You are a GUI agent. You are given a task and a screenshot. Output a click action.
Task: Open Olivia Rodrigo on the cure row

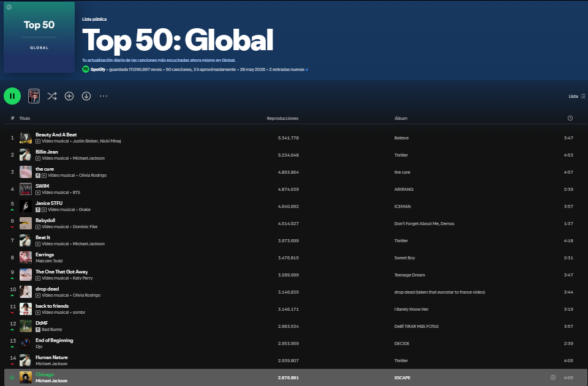pyautogui.click(x=92, y=175)
